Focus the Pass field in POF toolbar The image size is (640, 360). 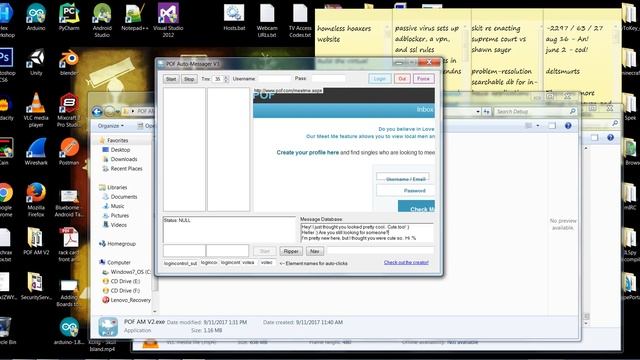tap(328, 78)
